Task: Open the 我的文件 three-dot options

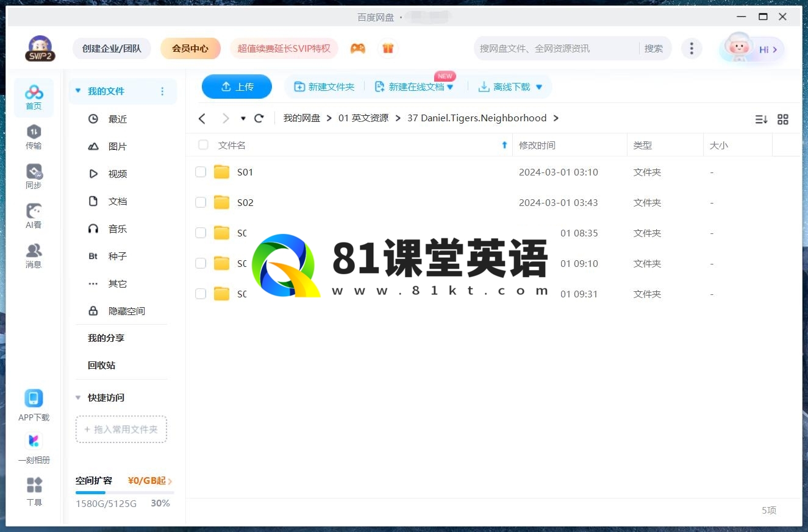Action: coord(162,91)
